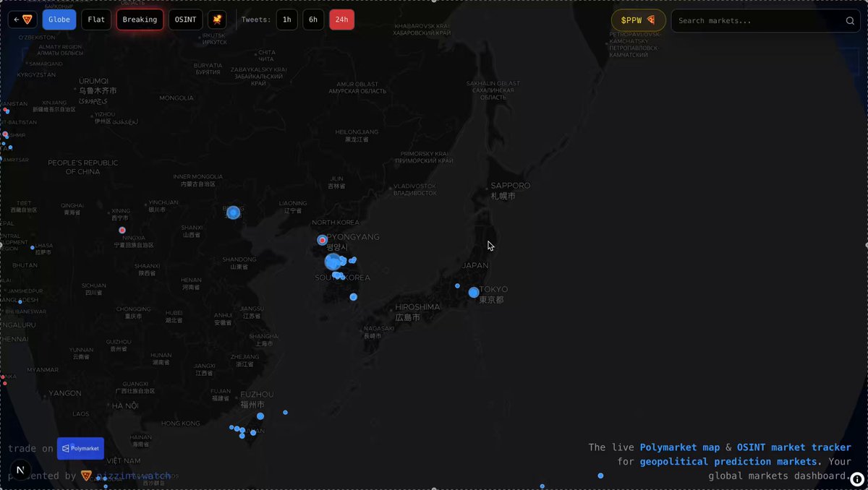Set tweets timeframe to 6h
Viewport: 868px width, 490px height.
pyautogui.click(x=313, y=20)
